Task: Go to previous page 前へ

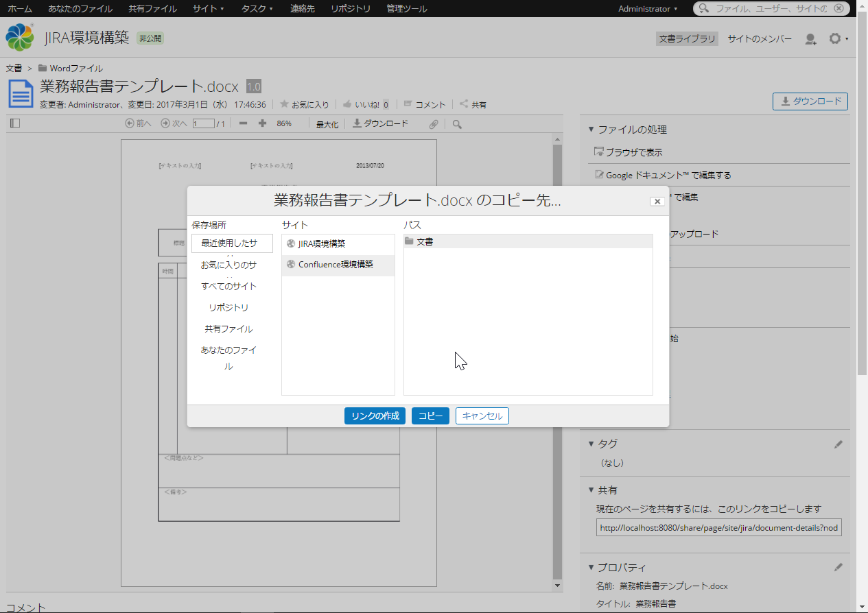Action: (x=138, y=123)
